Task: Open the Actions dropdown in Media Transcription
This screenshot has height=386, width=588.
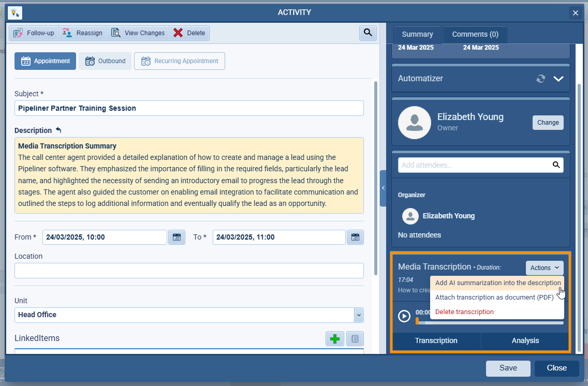Action: coord(545,268)
